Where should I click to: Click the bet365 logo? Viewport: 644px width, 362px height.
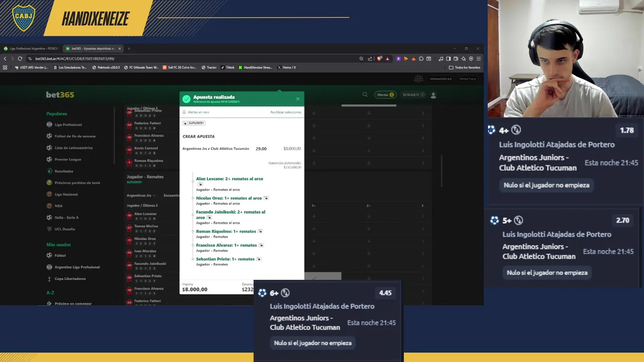coord(60,95)
